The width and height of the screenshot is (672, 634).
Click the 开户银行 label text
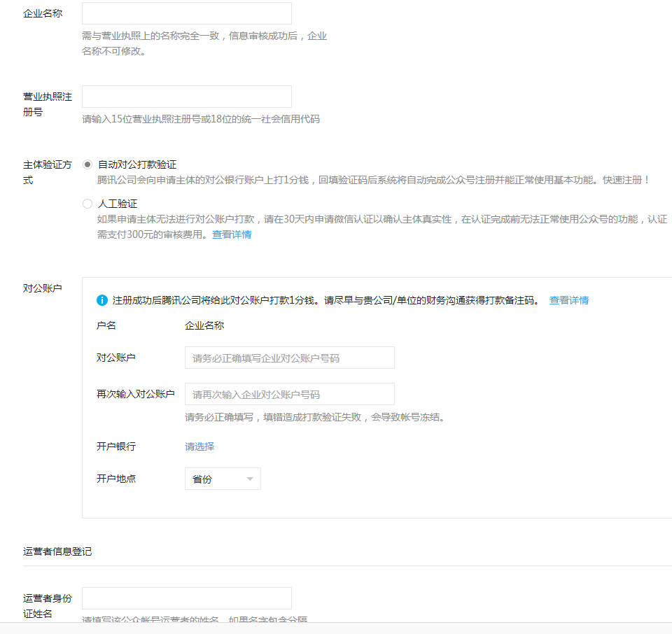116,446
